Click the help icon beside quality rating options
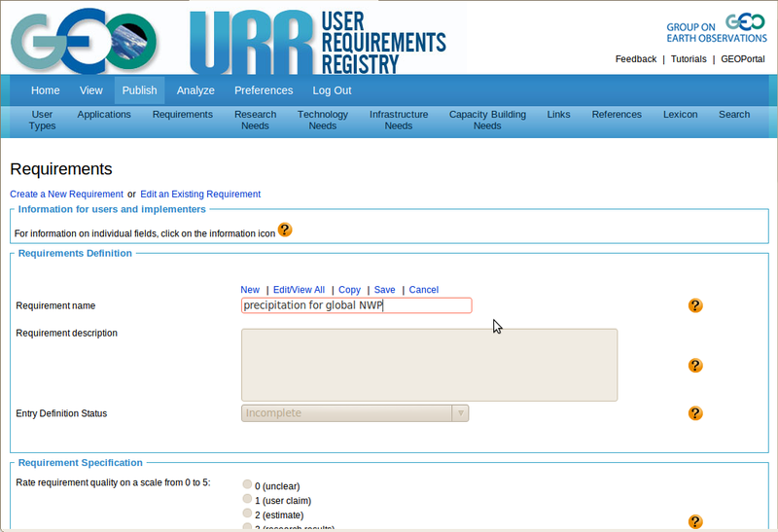The height and width of the screenshot is (532, 778). pos(695,521)
